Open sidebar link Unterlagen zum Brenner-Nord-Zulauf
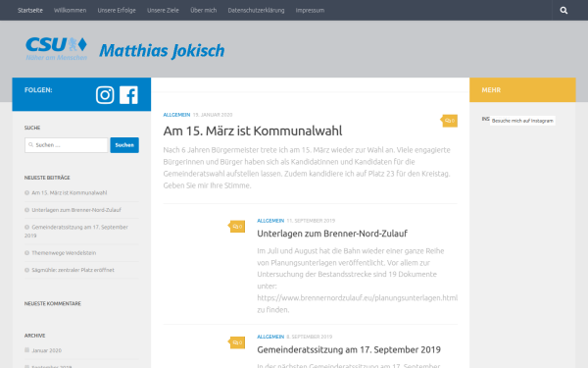The height and width of the screenshot is (368, 588). click(76, 210)
